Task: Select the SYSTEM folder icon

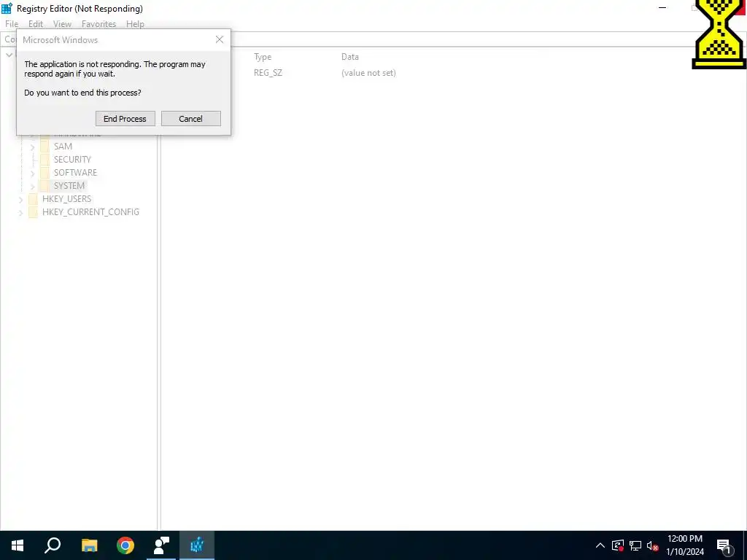Action: point(44,186)
